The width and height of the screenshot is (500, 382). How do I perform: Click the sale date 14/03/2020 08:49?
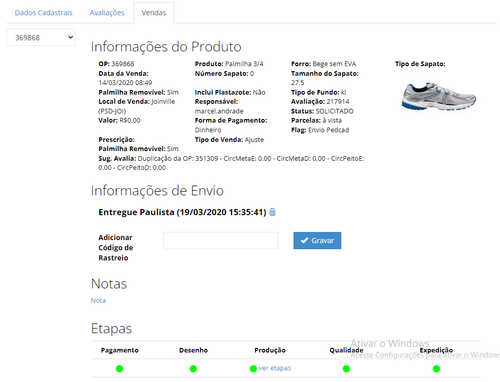(x=125, y=83)
